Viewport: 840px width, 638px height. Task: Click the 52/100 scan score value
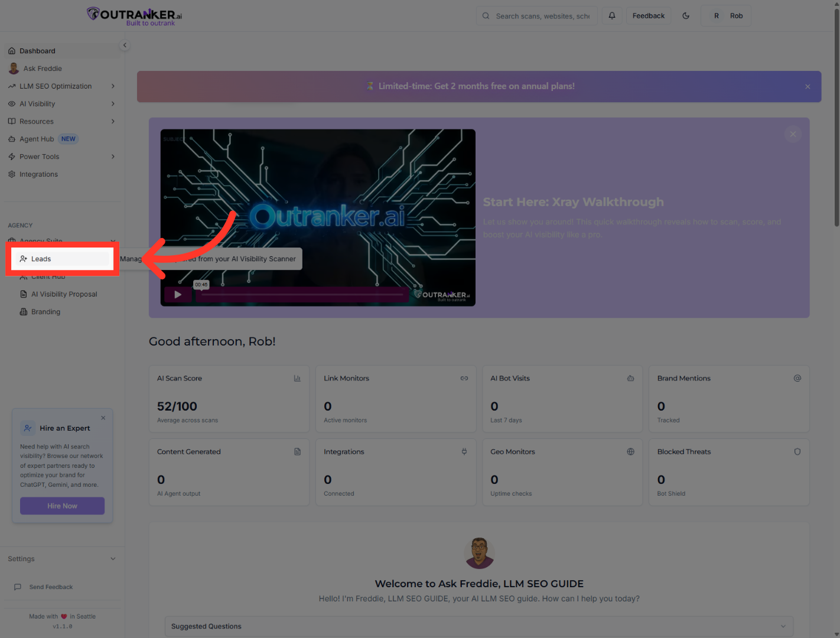click(x=177, y=406)
